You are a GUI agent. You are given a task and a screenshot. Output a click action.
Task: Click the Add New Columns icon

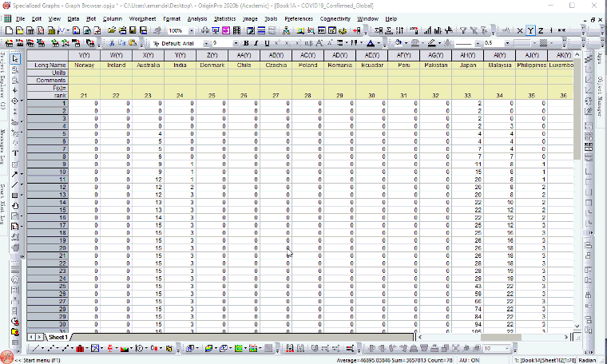tap(356, 30)
